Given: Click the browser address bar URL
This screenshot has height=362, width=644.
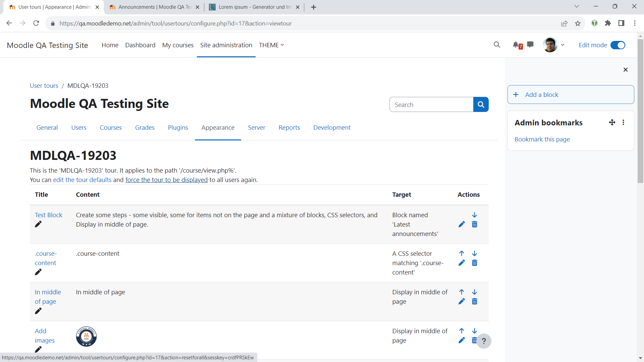Looking at the screenshot, I should pos(175,23).
